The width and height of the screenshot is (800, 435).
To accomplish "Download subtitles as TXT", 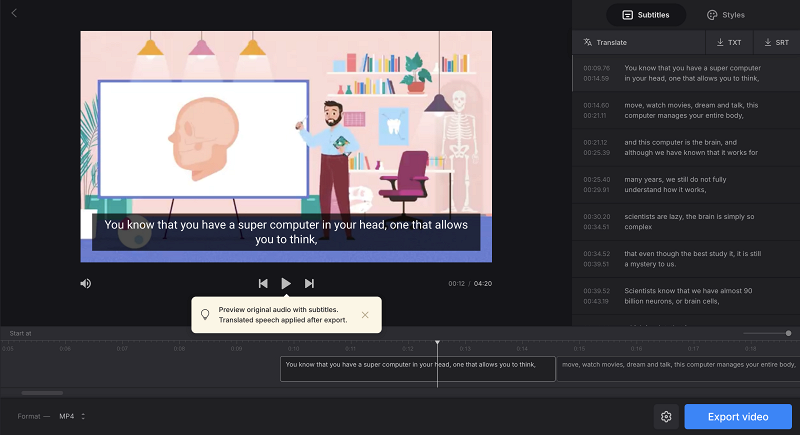I will click(x=729, y=42).
